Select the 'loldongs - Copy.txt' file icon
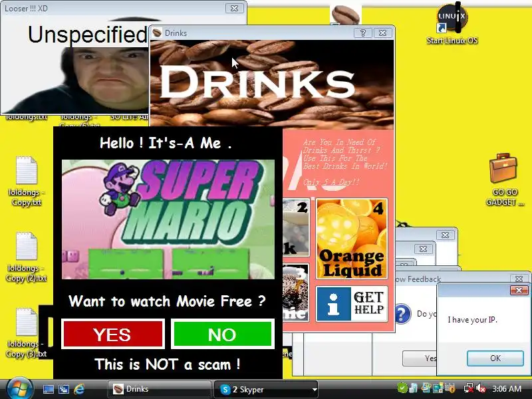This screenshot has height=399, width=532. click(27, 181)
